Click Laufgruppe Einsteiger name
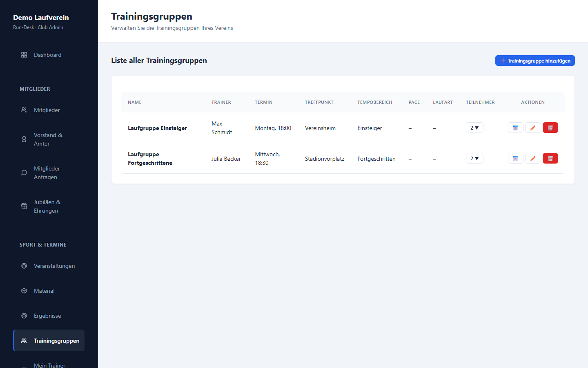 tap(157, 128)
